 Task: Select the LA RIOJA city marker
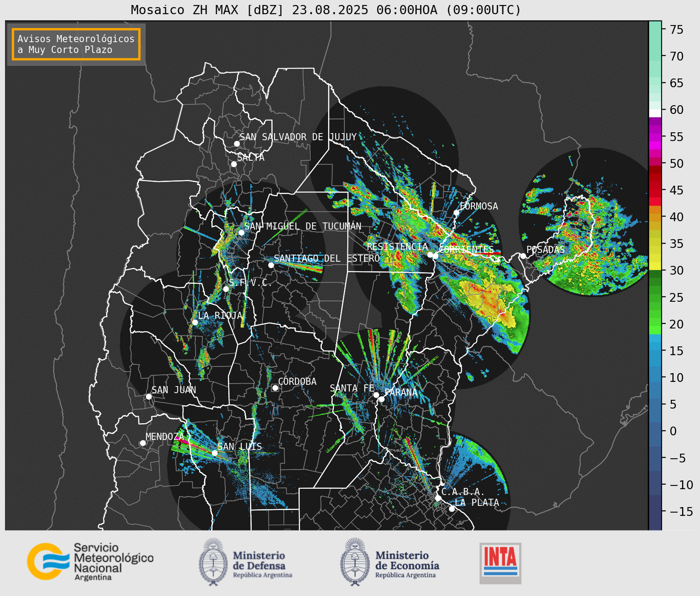195,322
